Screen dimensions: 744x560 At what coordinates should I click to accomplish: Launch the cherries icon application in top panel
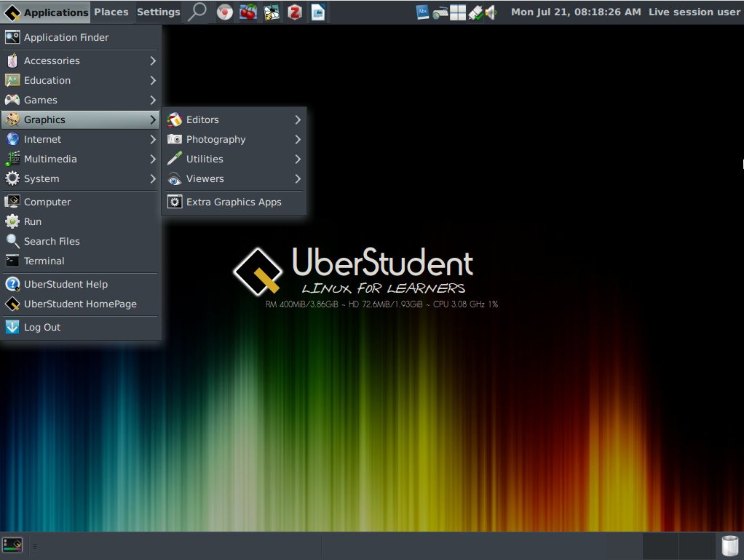click(x=248, y=12)
